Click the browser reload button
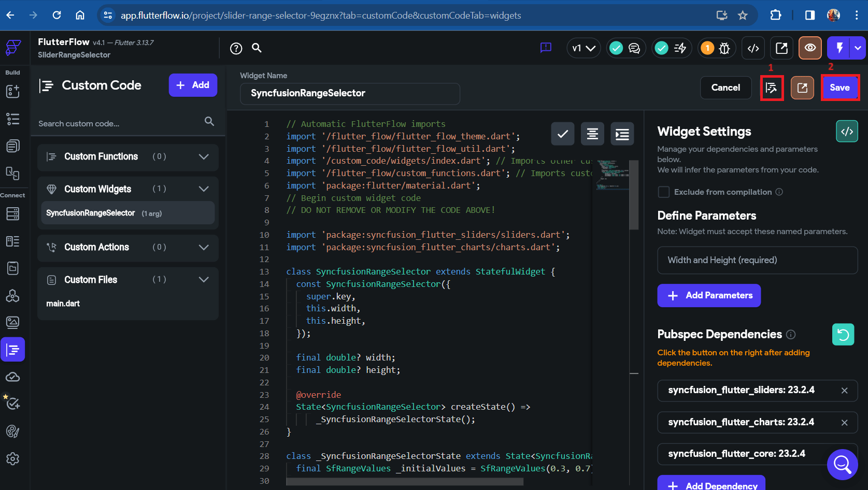Screen dimensions: 868x490 pyautogui.click(x=57, y=15)
